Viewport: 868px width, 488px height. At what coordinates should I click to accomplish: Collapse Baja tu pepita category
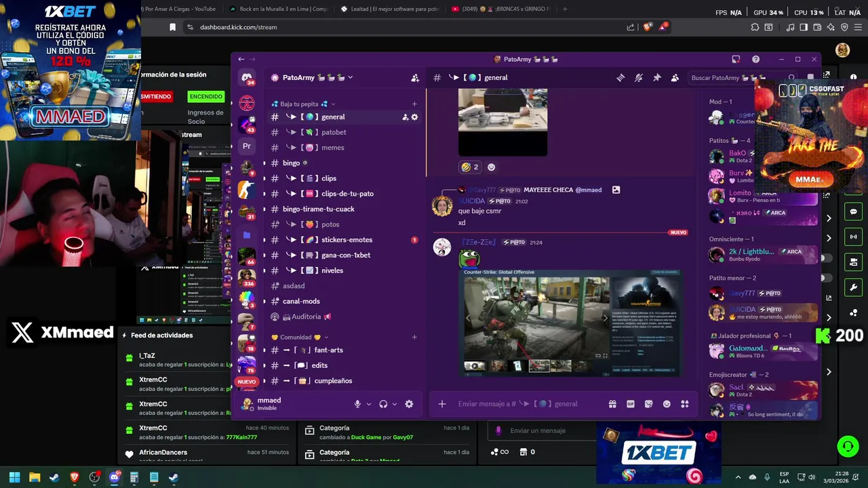click(x=299, y=104)
